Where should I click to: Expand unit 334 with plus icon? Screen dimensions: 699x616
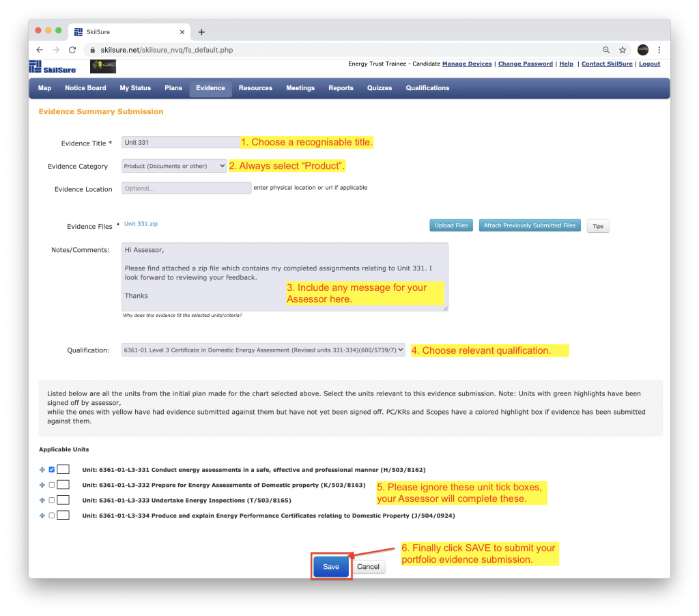click(x=42, y=516)
